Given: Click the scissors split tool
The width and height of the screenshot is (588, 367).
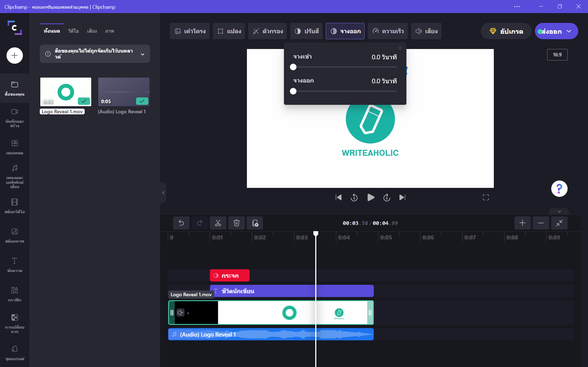Looking at the screenshot, I should pyautogui.click(x=218, y=223).
